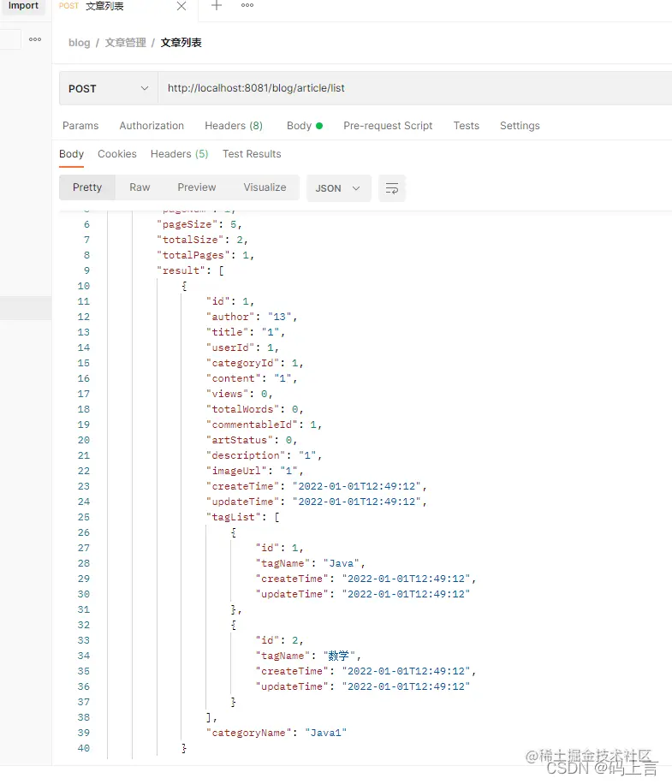Close the 文章列表 request tab
The height and width of the screenshot is (784, 672).
click(181, 6)
